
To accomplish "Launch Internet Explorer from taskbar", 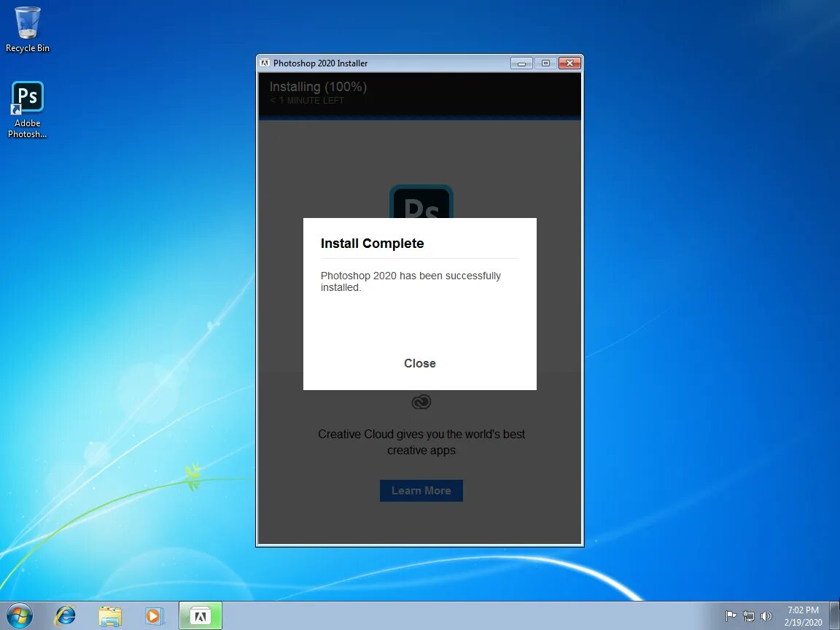I will coord(66,616).
